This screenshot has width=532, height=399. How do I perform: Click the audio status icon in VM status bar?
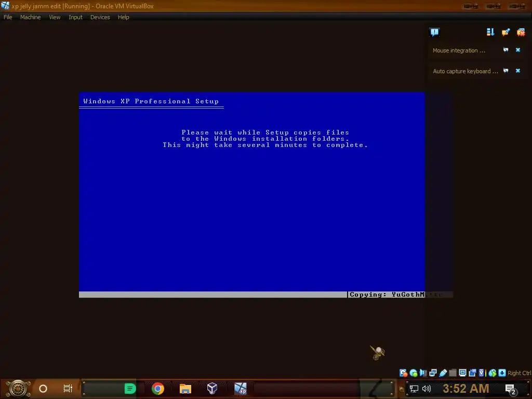[423, 373]
